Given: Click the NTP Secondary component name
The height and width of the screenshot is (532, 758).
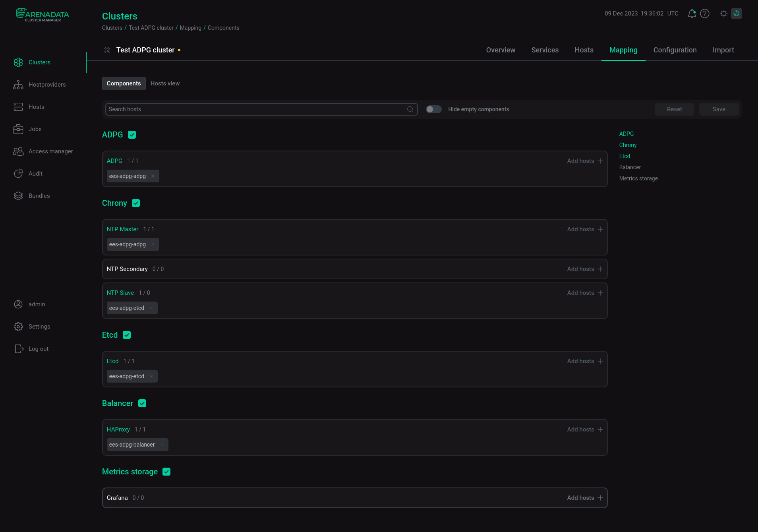Looking at the screenshot, I should click(x=127, y=269).
